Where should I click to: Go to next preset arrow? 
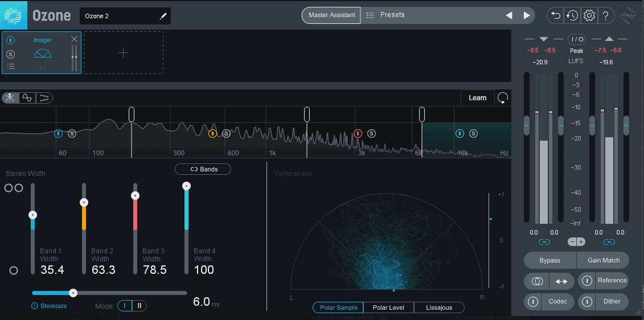[527, 15]
